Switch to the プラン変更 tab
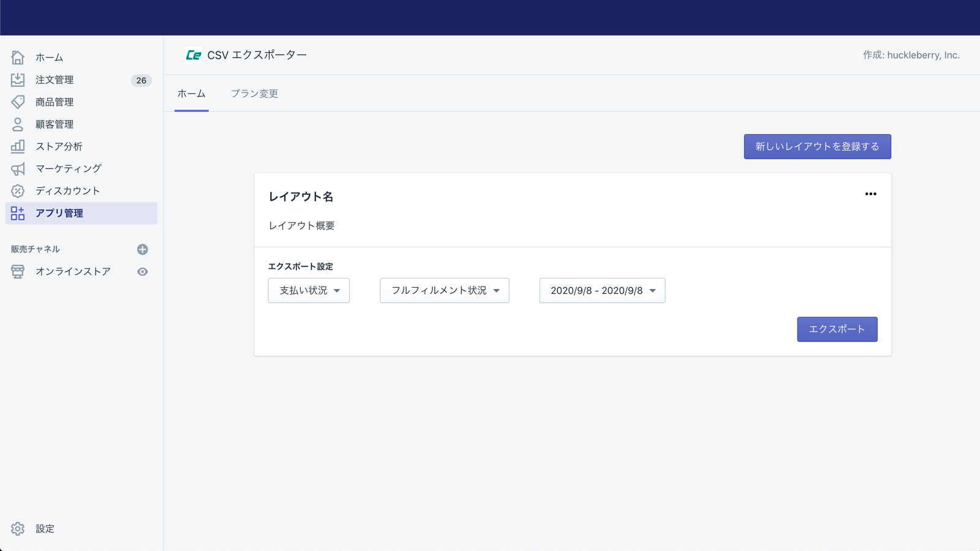Image resolution: width=980 pixels, height=551 pixels. coord(254,94)
